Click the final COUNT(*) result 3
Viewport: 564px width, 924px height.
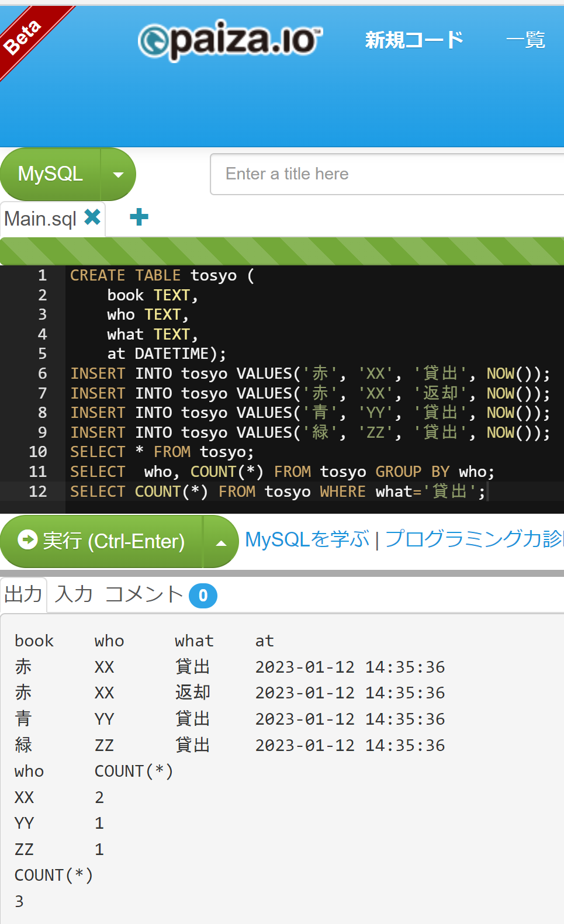tap(19, 901)
